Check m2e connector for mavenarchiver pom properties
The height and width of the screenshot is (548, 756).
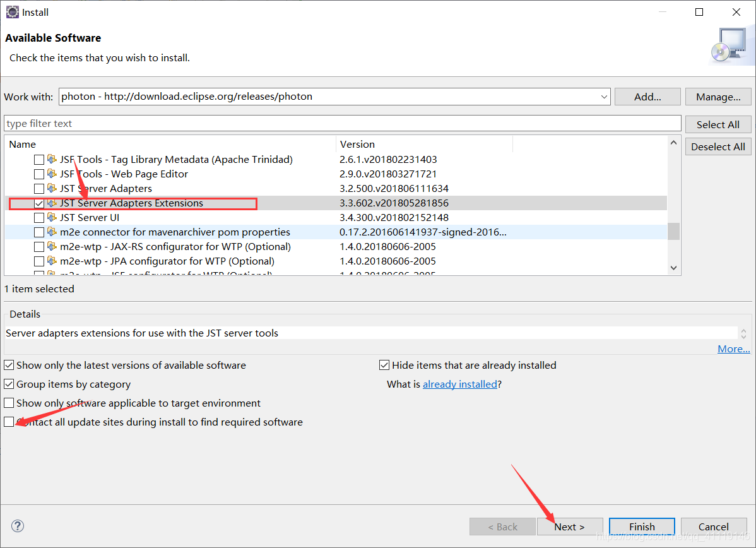coord(39,232)
